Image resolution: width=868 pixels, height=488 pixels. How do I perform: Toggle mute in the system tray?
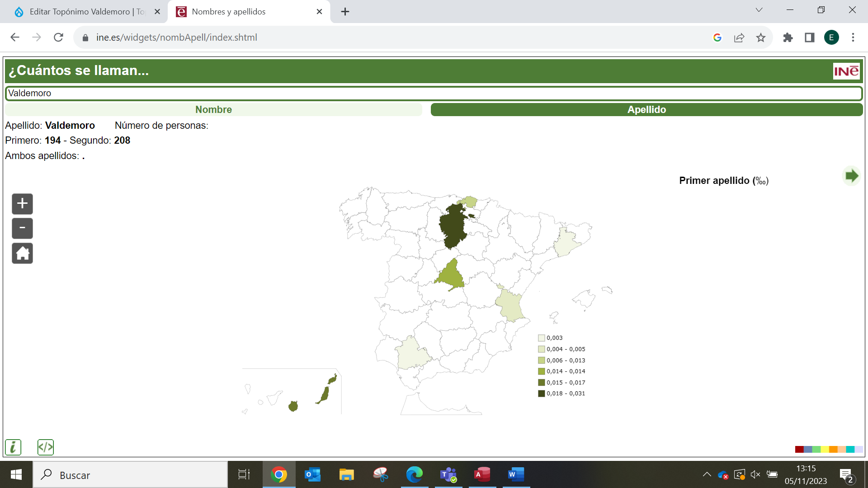coord(755,475)
